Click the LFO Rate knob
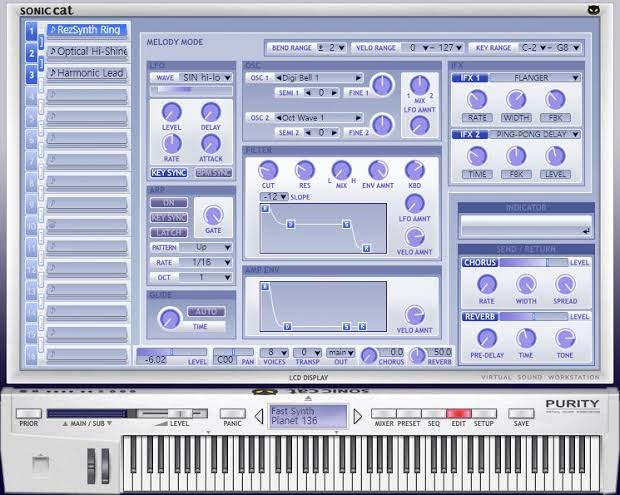Screen dimensions: 620x495 coord(172,144)
